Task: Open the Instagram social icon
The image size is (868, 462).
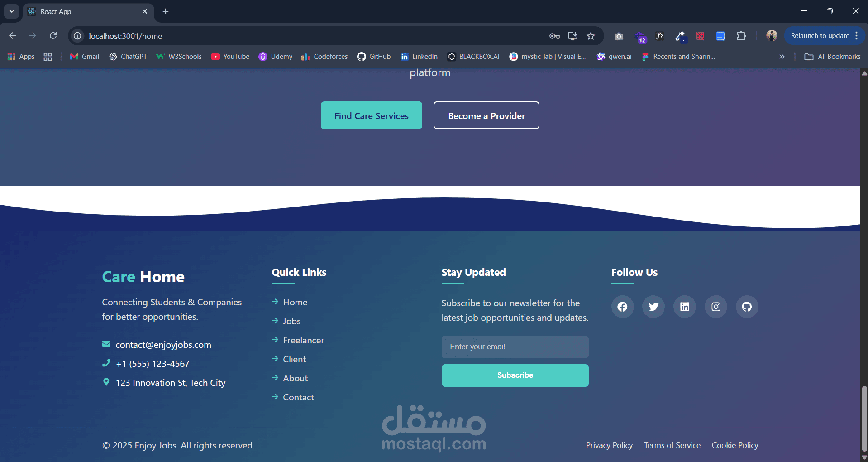Action: (x=716, y=307)
